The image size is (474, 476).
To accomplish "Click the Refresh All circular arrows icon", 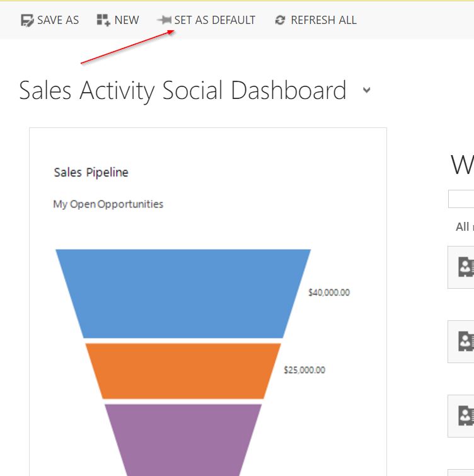I will (x=280, y=20).
